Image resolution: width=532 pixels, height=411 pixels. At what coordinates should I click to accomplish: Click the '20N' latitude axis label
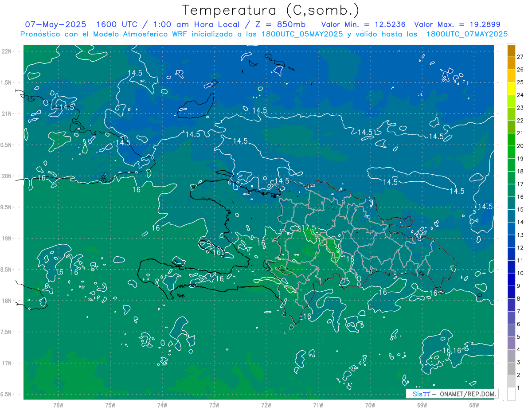[x=8, y=176]
